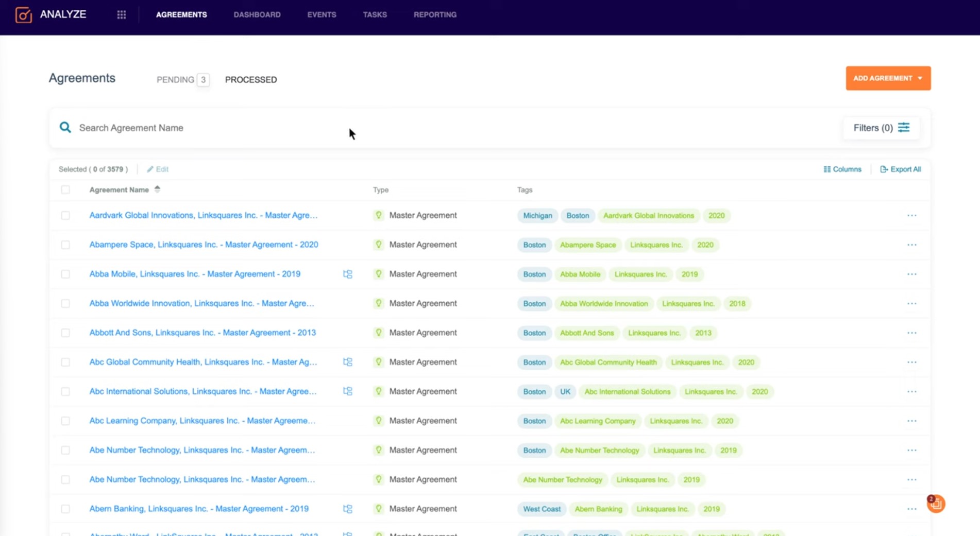Screen dimensions: 980x536
Task: Open more options for Abbott And Sons row
Action: pos(912,333)
